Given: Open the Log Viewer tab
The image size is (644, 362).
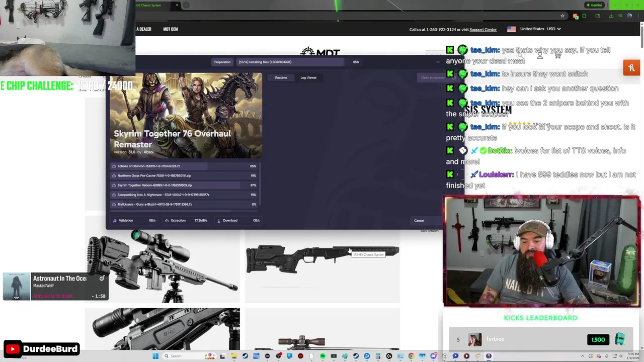Looking at the screenshot, I should pos(308,77).
